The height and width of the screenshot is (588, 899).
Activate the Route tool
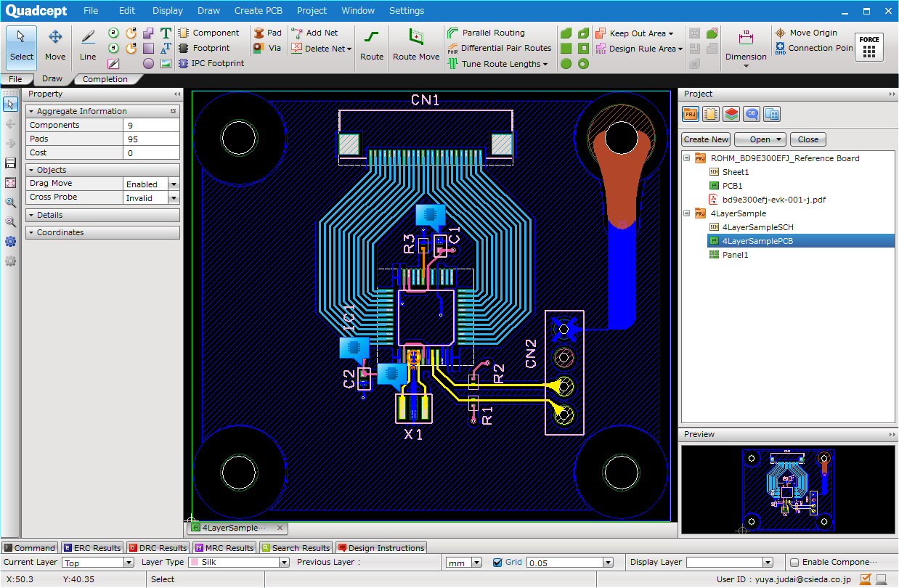(372, 44)
